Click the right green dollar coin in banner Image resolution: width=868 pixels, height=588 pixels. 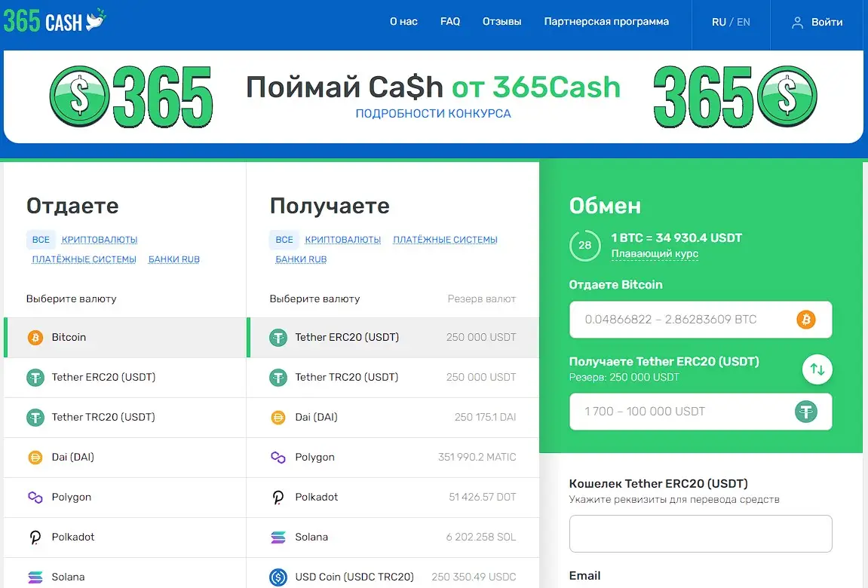pyautogui.click(x=787, y=96)
